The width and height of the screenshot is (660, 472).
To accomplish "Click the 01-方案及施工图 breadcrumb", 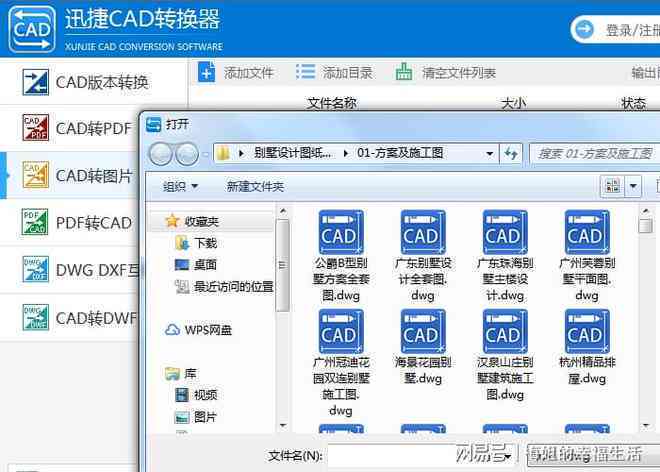I will coord(400,153).
